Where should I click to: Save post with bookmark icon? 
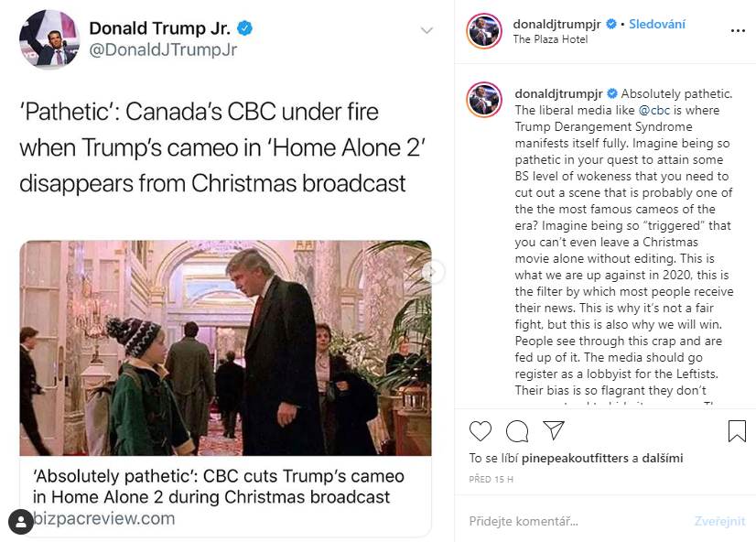click(737, 430)
